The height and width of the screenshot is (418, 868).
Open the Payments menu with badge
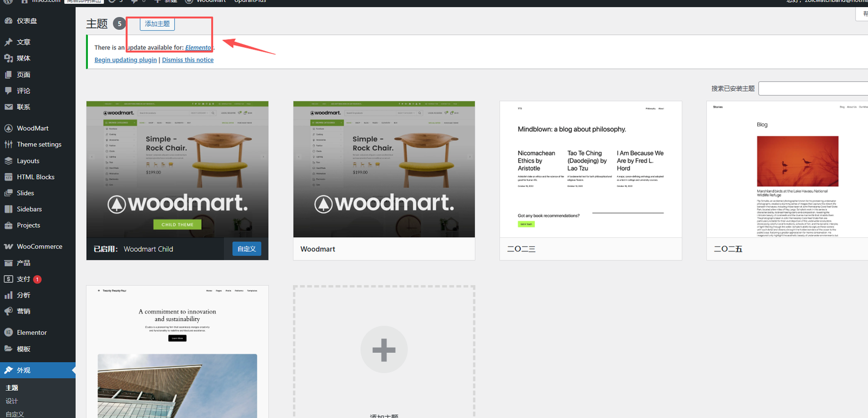[23, 279]
